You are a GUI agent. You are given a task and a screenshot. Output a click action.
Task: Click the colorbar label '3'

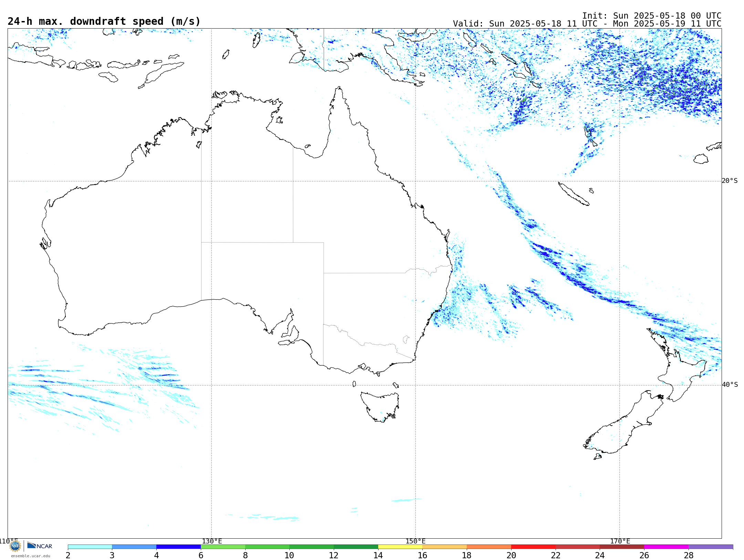click(x=112, y=555)
